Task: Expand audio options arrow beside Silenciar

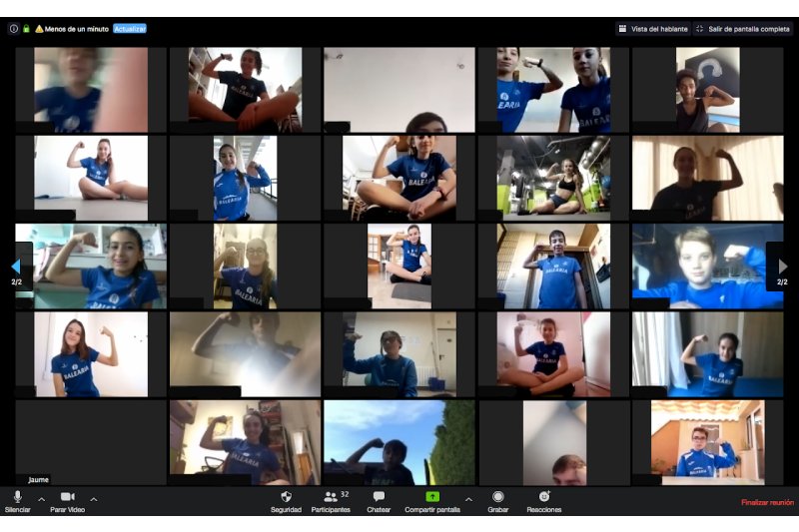Action: click(x=42, y=499)
